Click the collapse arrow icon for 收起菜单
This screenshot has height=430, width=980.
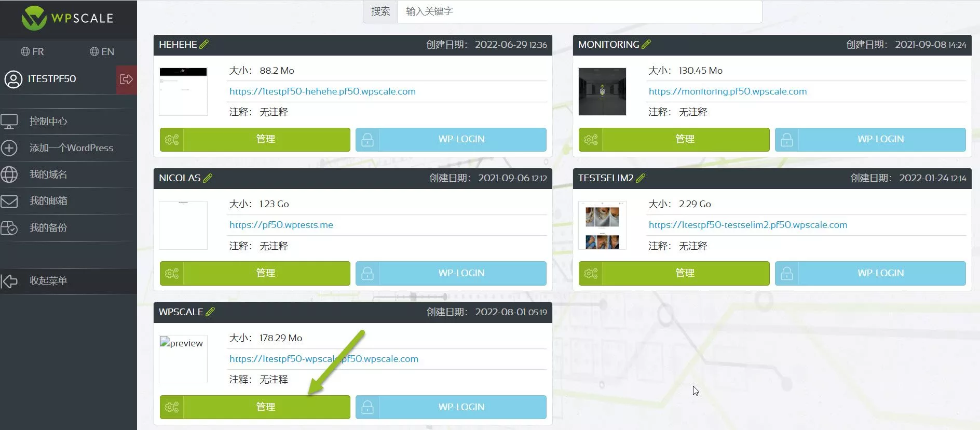tap(9, 281)
